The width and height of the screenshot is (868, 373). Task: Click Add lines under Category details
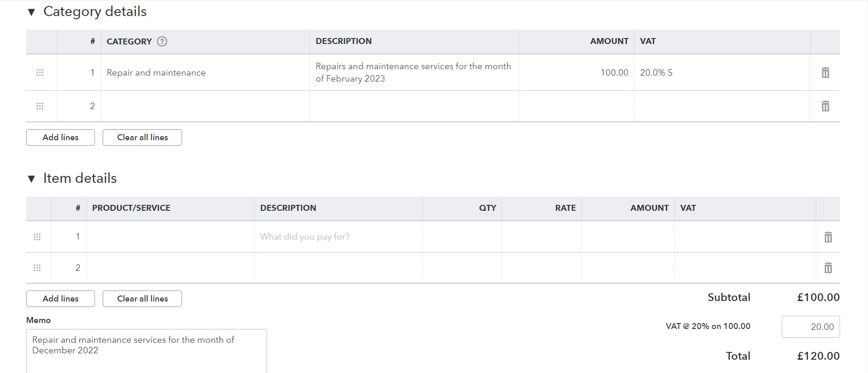[x=61, y=137]
